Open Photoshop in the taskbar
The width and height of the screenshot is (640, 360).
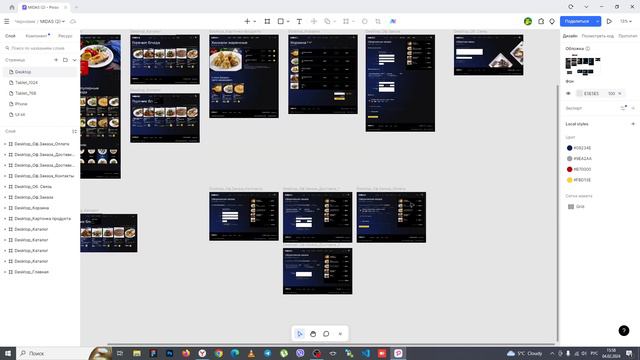(169, 353)
